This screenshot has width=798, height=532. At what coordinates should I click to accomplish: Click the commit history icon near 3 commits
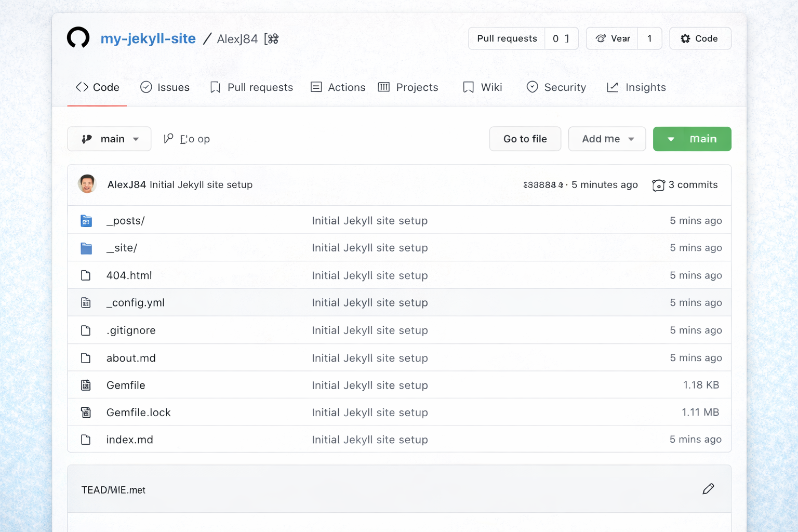658,184
